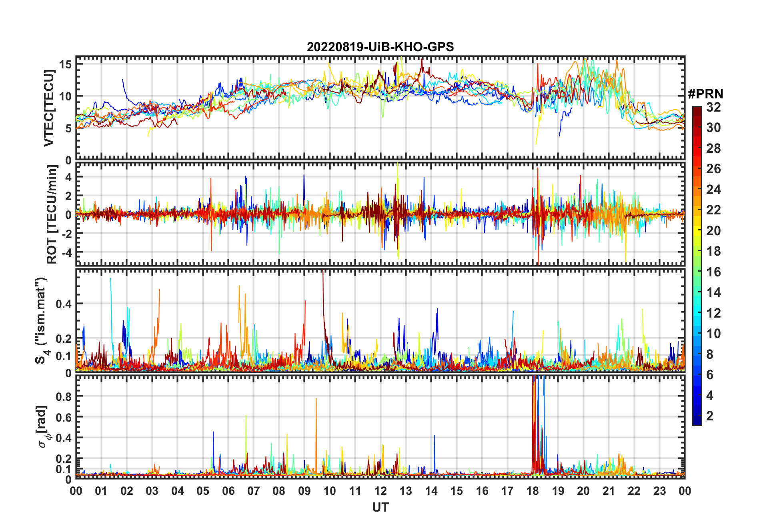Click the plot title 20220819-UiB-KHO-GPS
The width and height of the screenshot is (761, 532).
click(380, 47)
